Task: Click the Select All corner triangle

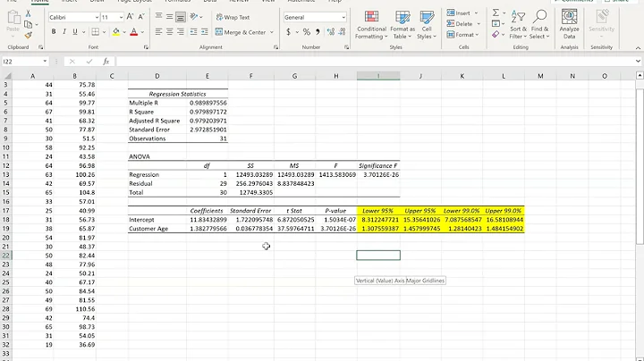Action: pos(6,76)
